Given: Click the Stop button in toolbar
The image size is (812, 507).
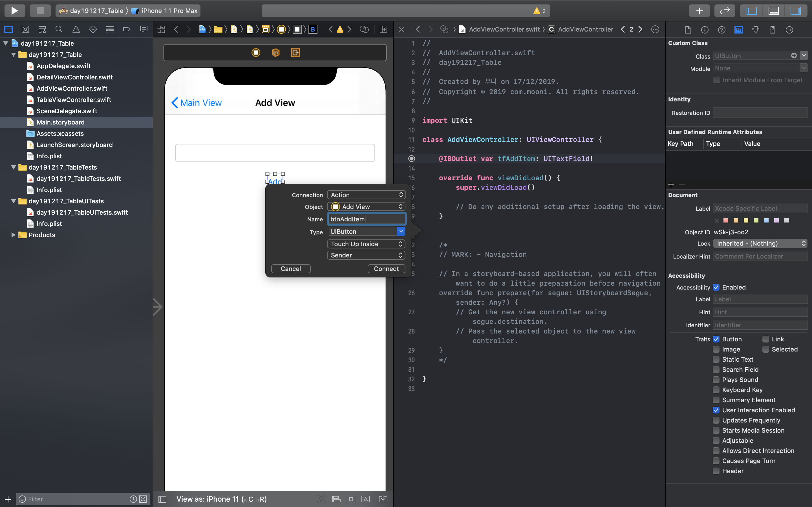Looking at the screenshot, I should pos(40,10).
